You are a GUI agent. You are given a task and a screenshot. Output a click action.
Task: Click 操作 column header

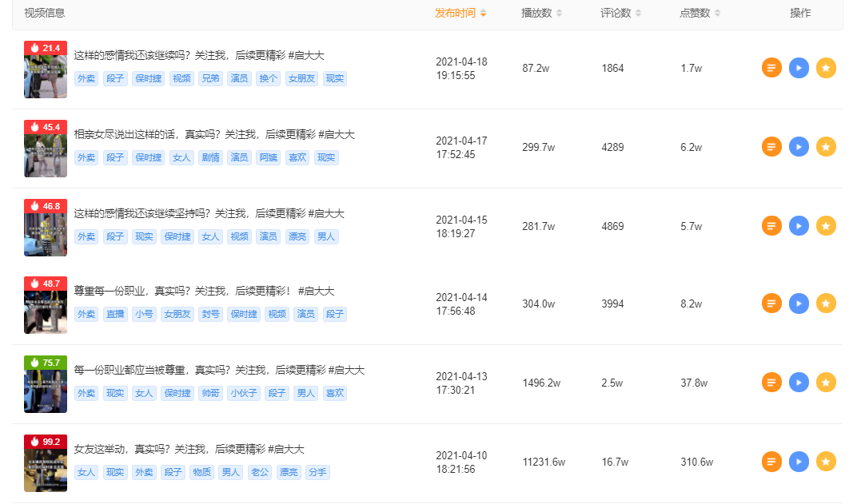coord(800,13)
